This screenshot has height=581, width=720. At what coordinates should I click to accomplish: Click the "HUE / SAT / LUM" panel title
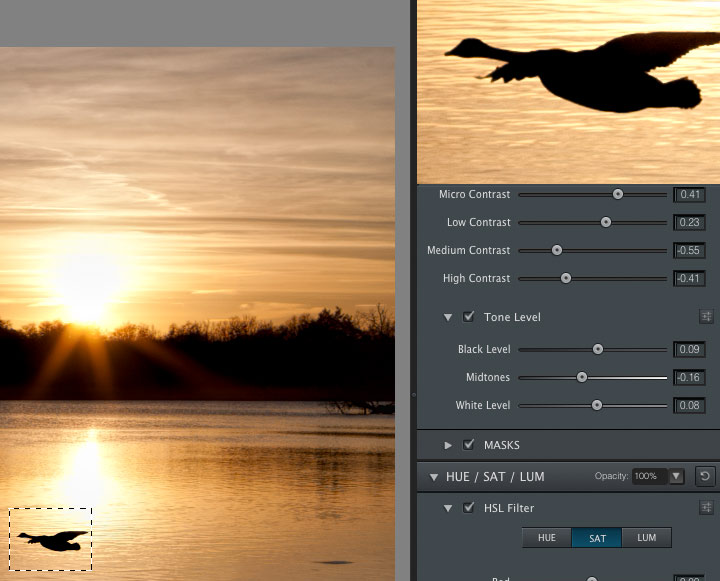[495, 477]
